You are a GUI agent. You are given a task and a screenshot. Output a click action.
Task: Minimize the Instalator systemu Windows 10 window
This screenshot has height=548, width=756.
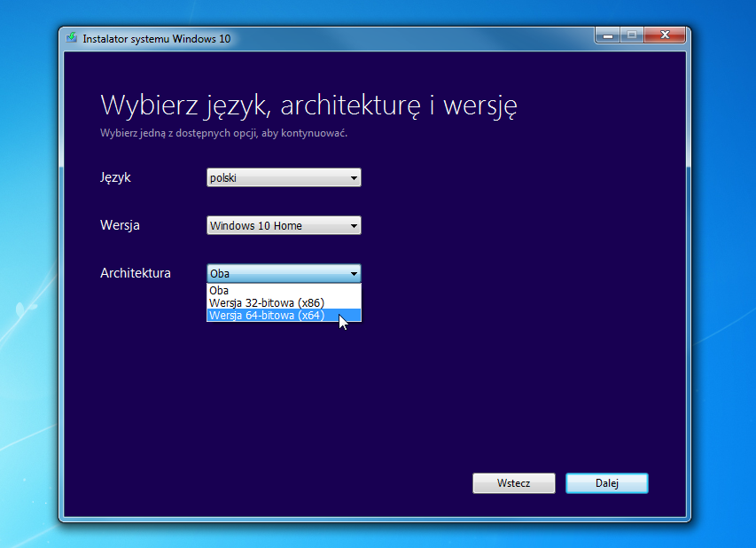click(x=608, y=35)
